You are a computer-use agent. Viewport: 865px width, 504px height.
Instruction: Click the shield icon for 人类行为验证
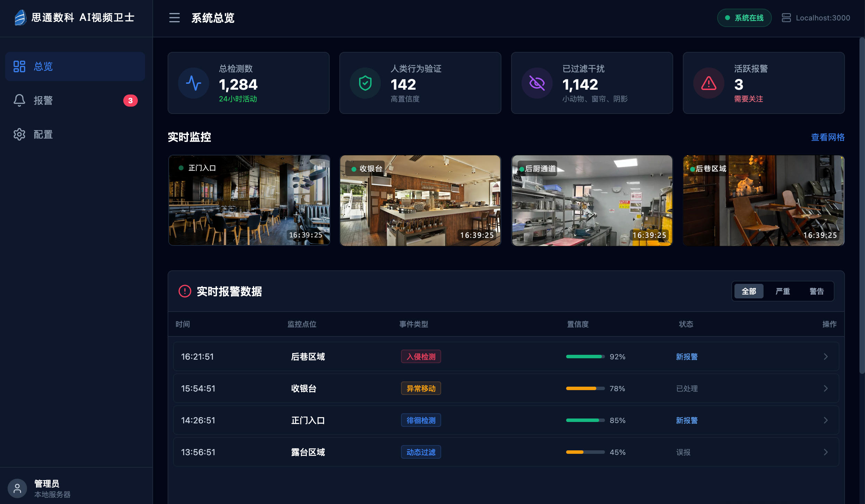365,83
